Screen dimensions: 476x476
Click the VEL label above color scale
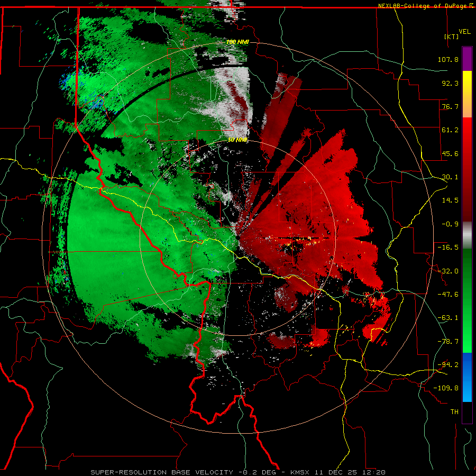(464, 32)
